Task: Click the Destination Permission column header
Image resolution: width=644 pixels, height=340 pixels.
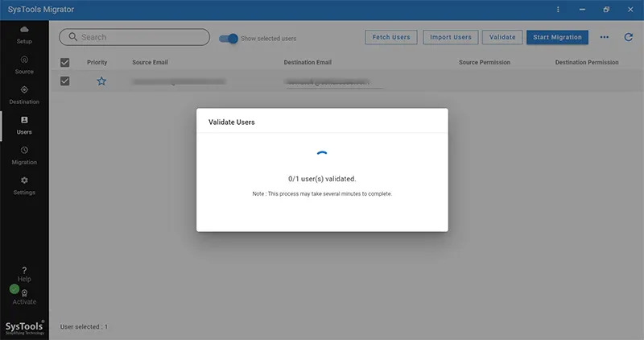Action: [x=587, y=63]
